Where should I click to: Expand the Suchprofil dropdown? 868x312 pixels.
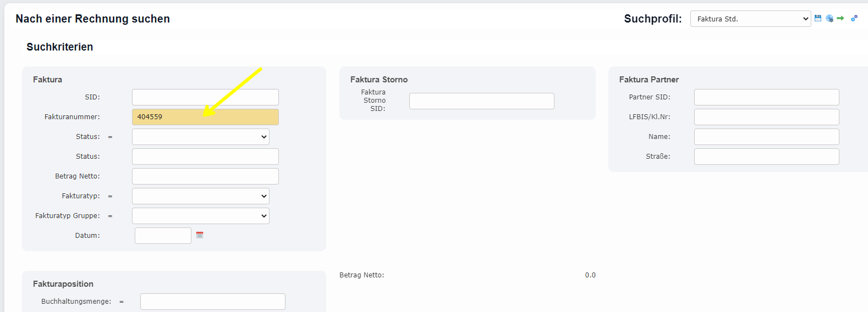click(x=750, y=19)
